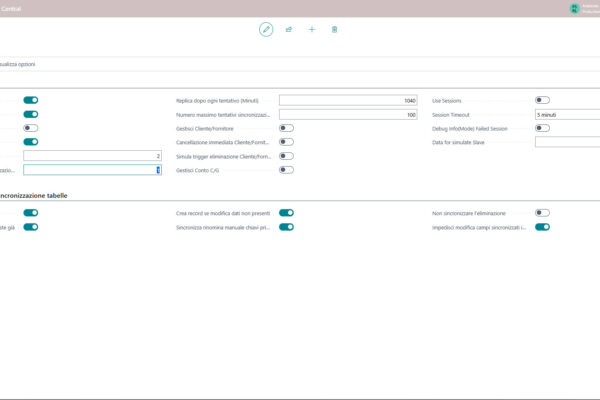
Task: Click Numero massimo tentativi sincronizzazione field
Action: pos(348,114)
